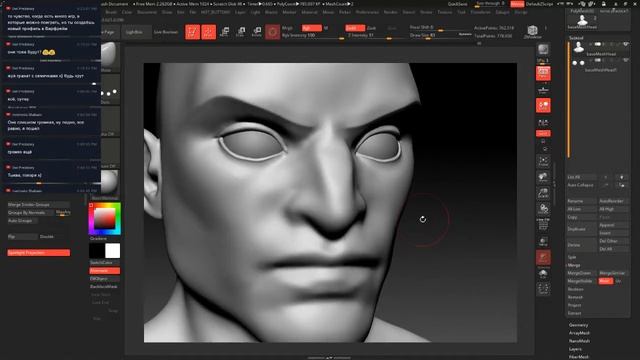Enable Zsub sculpt mode
This screenshot has height=360, width=640.
click(371, 28)
